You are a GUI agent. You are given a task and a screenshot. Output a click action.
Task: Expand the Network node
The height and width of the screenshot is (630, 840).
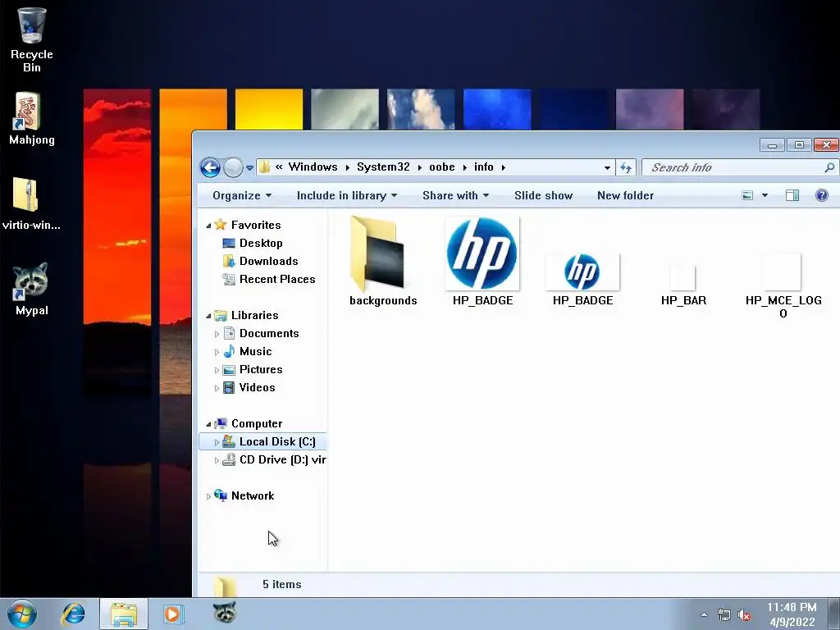pyautogui.click(x=208, y=496)
